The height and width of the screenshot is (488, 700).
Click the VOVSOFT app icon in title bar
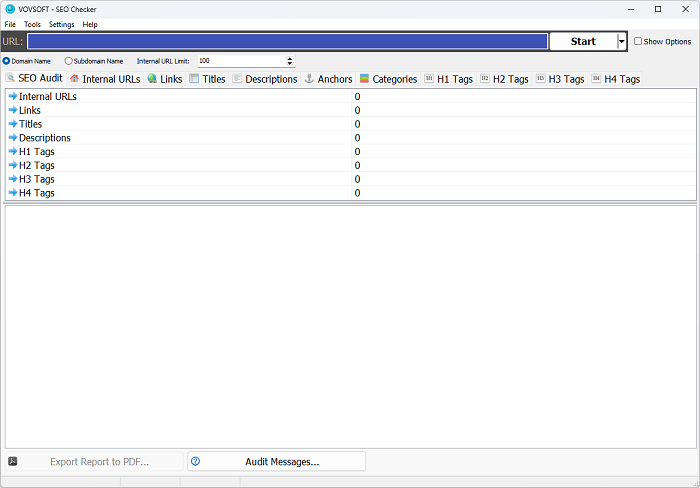point(10,9)
